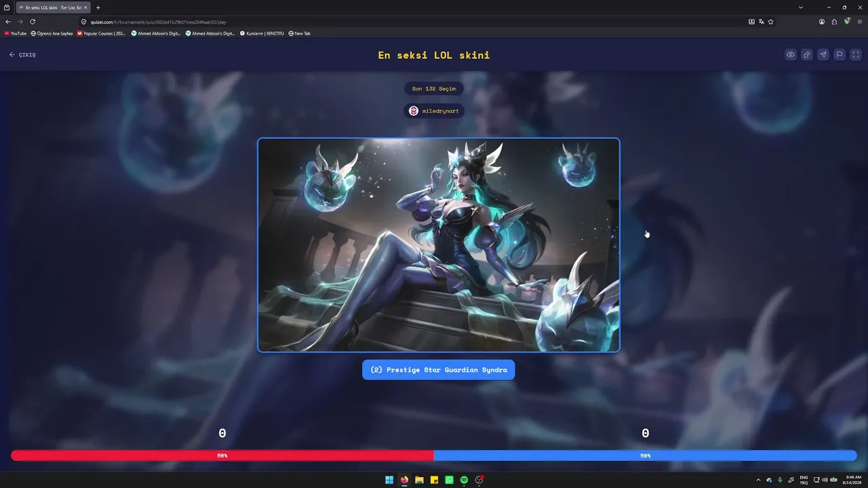The height and width of the screenshot is (488, 868).
Task: Open green shield extension with badge
Action: [847, 22]
